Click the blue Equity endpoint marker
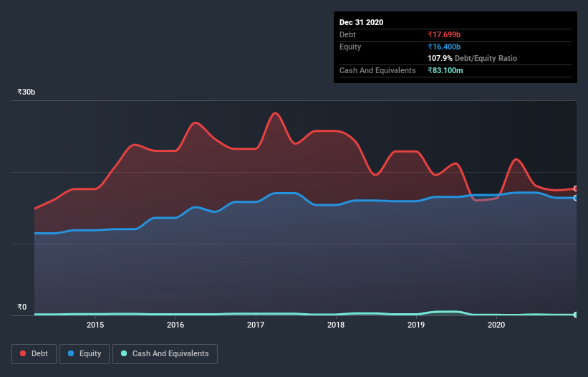This screenshot has width=588, height=377. tap(576, 198)
